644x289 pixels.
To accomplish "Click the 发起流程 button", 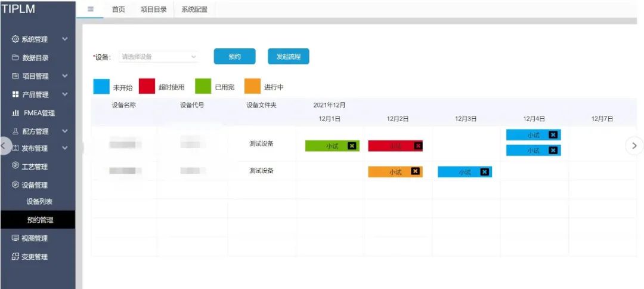I will (288, 57).
